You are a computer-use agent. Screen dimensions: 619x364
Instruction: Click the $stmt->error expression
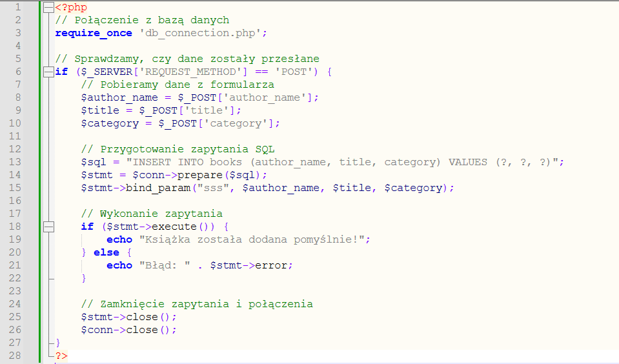(x=251, y=265)
